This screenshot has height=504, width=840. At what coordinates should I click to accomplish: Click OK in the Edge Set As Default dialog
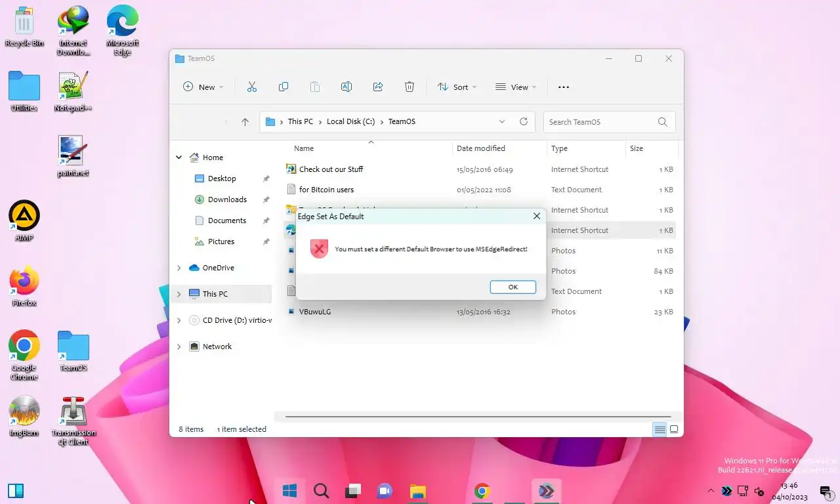coord(513,287)
